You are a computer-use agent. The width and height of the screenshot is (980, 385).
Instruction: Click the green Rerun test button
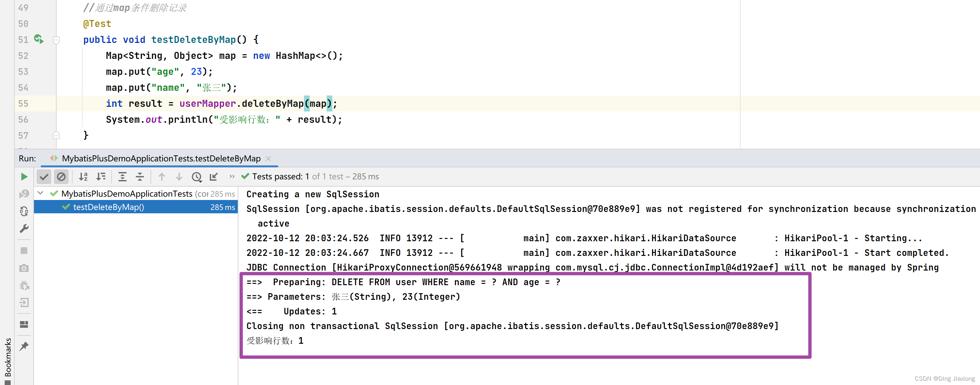coord(24,177)
